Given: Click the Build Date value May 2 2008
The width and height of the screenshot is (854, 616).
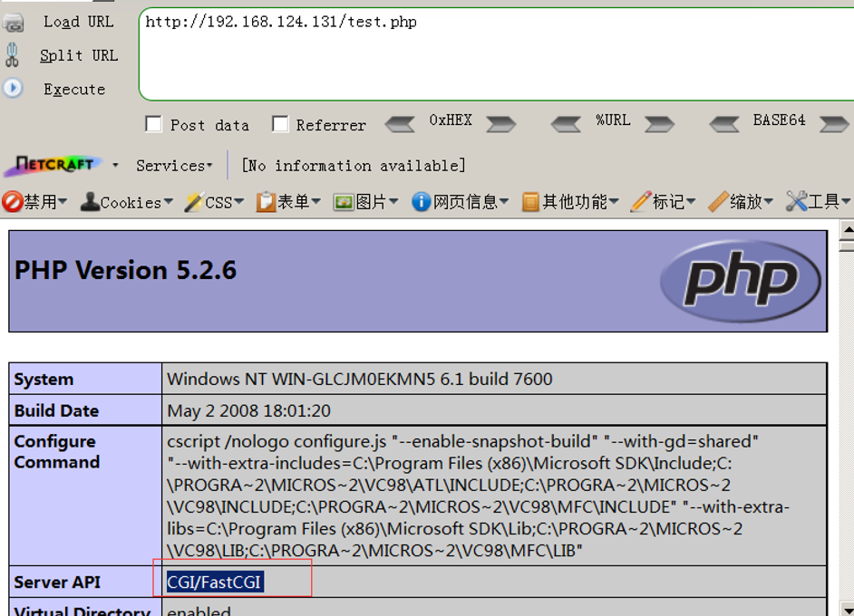Looking at the screenshot, I should pyautogui.click(x=249, y=411).
